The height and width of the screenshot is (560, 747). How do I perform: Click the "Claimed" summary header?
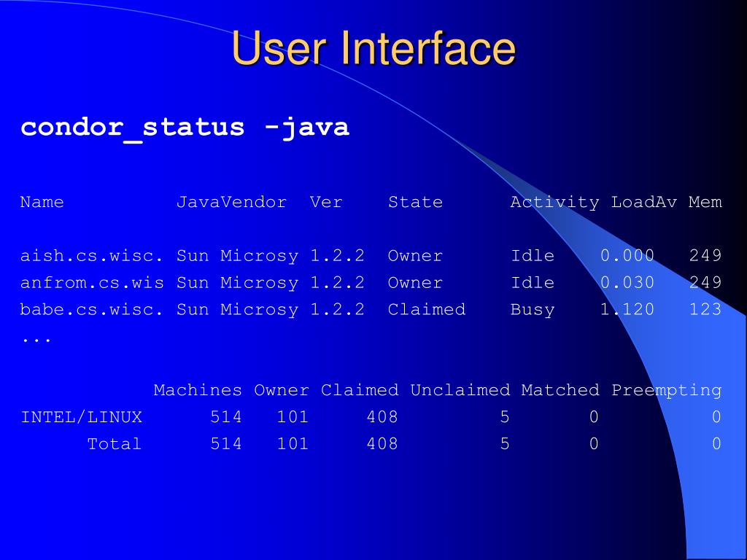click(x=360, y=390)
